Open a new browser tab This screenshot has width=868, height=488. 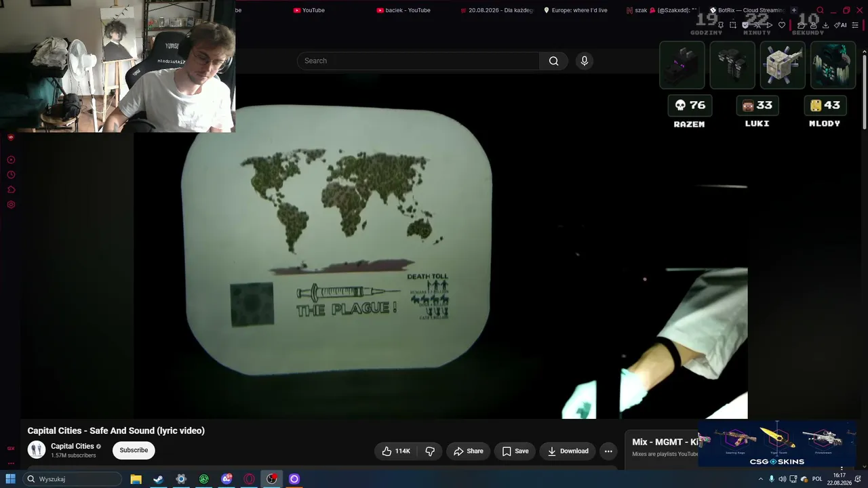tap(794, 10)
